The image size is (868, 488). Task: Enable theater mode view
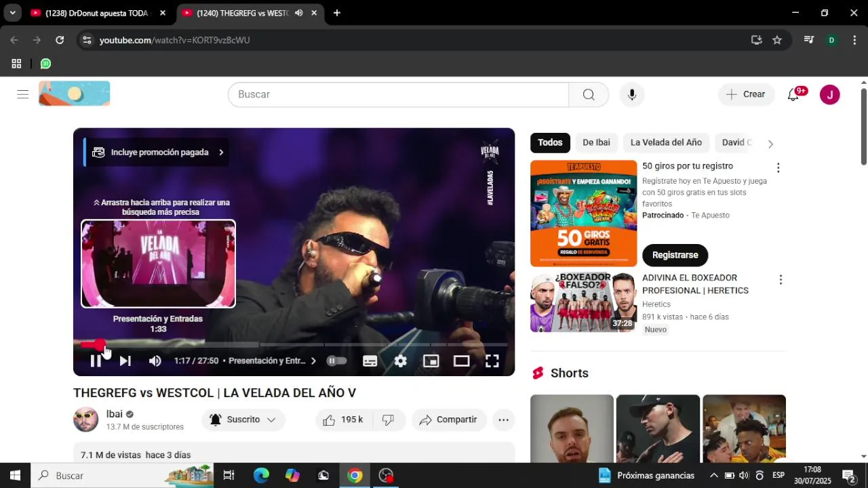click(x=462, y=361)
